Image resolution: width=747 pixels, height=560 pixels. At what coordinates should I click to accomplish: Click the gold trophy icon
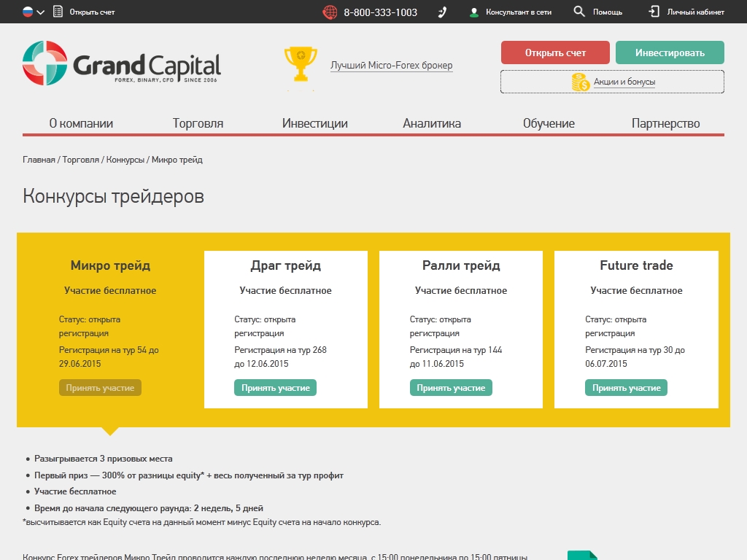[300, 65]
